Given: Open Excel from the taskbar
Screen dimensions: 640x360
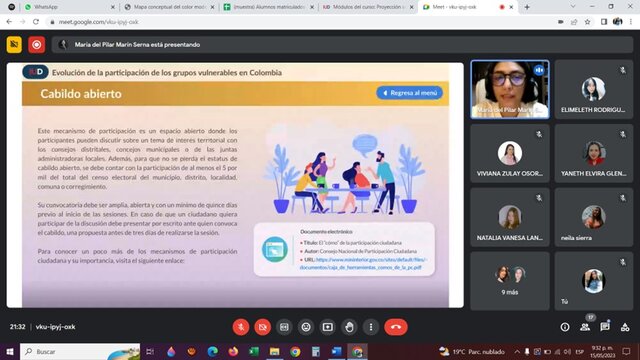Looking at the screenshot, I should [x=254, y=351].
